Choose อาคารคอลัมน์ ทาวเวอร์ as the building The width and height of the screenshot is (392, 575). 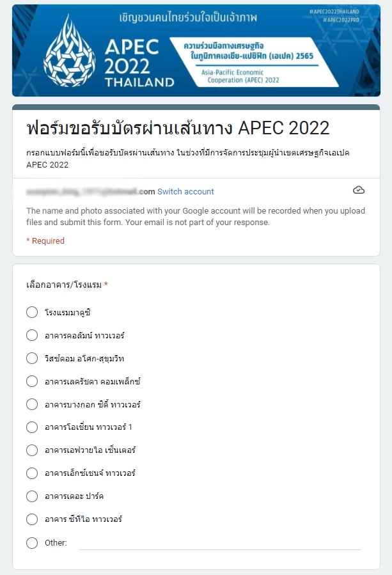(32, 335)
